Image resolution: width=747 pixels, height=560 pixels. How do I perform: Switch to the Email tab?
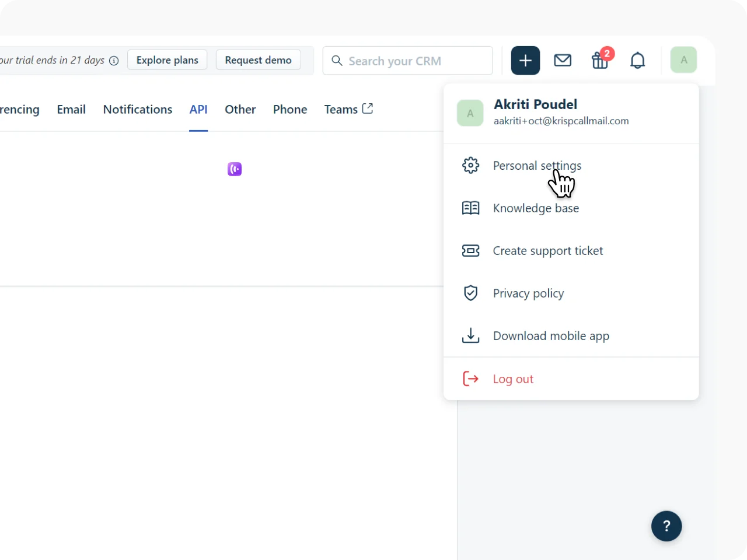point(71,110)
